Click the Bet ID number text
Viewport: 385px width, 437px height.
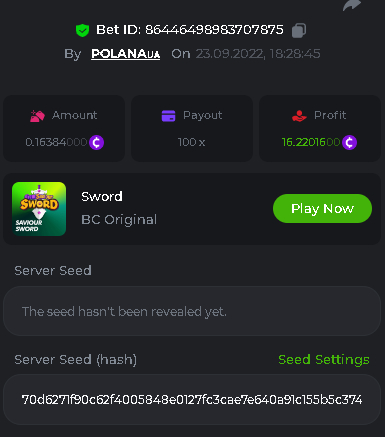tap(214, 30)
